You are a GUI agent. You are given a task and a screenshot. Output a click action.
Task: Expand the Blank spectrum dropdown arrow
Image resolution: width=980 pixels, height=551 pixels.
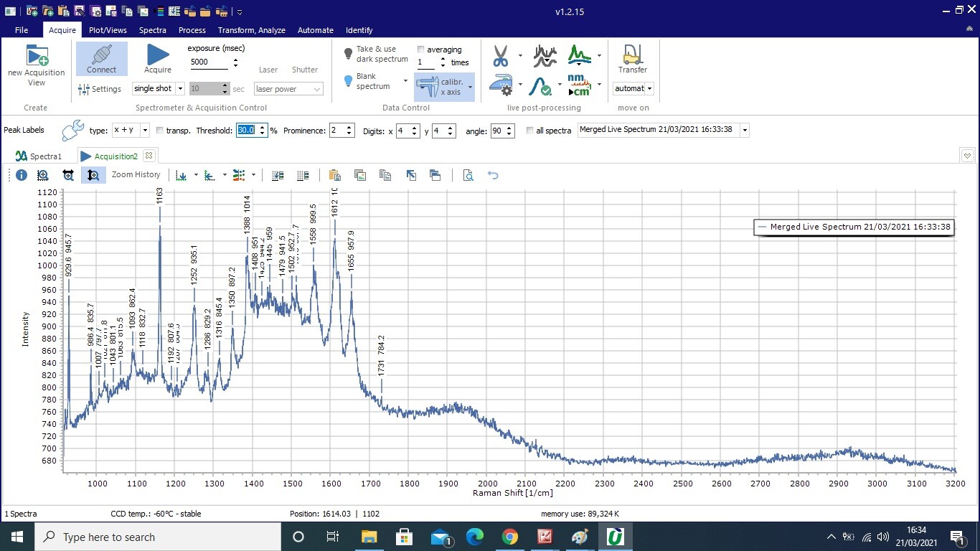coord(405,80)
